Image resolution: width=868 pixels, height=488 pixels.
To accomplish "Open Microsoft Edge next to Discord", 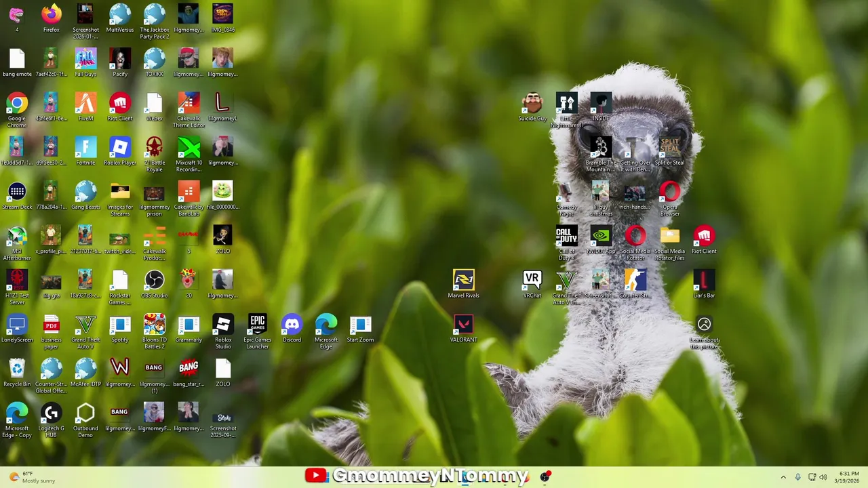I will (x=326, y=331).
